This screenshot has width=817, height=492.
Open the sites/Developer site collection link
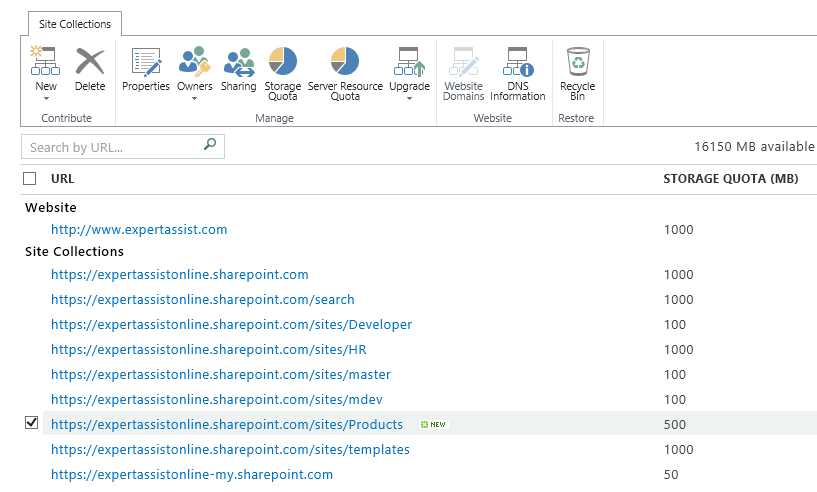click(x=231, y=325)
